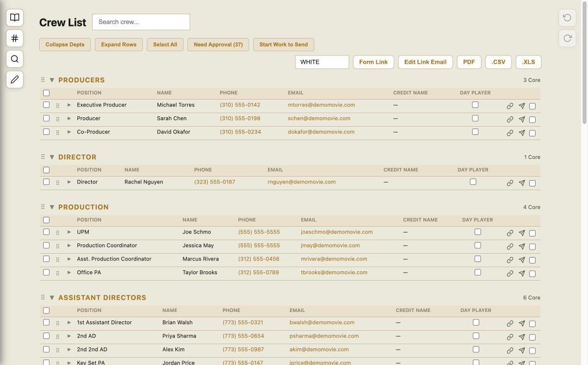588x365 pixels.
Task: Grab the Producers department drag handle
Action: click(x=43, y=79)
